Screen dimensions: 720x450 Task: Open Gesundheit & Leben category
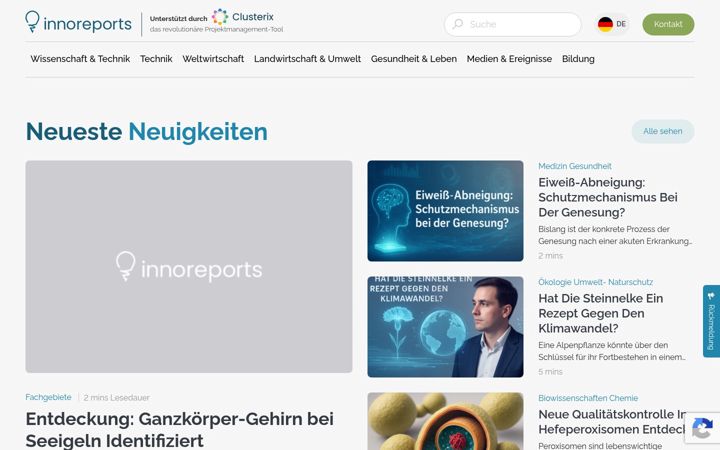click(414, 59)
